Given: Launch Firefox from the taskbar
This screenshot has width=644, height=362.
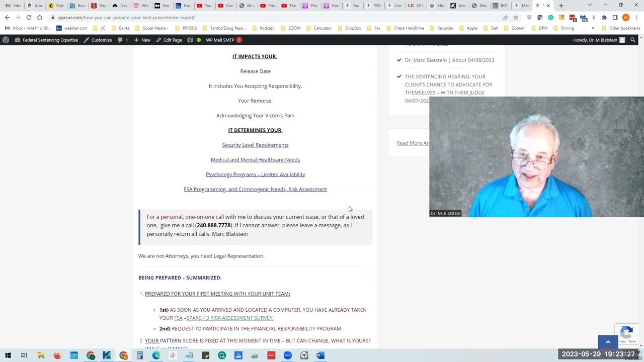Looking at the screenshot, I should [57, 355].
